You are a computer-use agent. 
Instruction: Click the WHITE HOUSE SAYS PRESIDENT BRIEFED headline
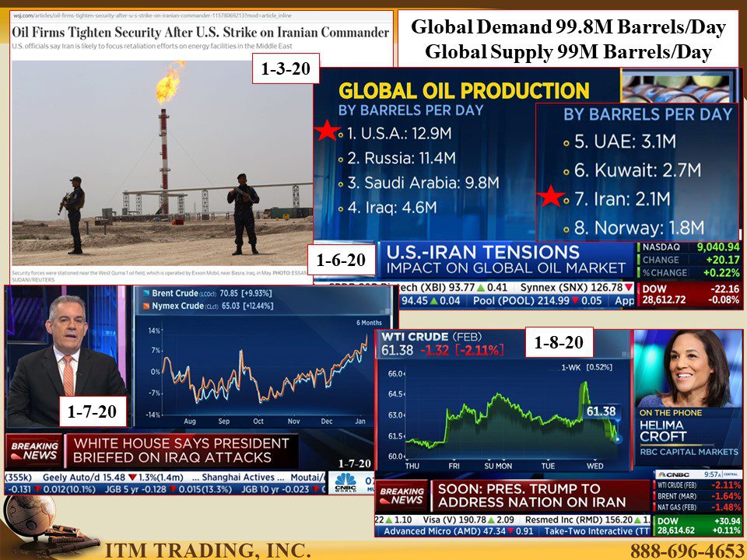click(181, 450)
